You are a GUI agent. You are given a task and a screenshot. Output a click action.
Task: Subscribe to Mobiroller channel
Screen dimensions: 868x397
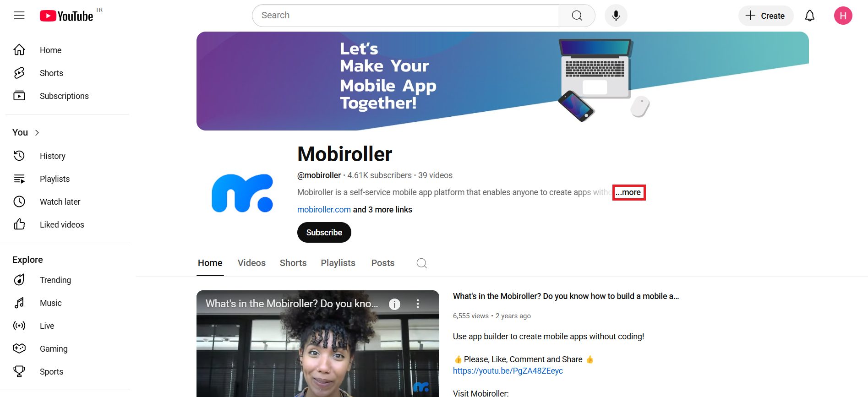[324, 232]
